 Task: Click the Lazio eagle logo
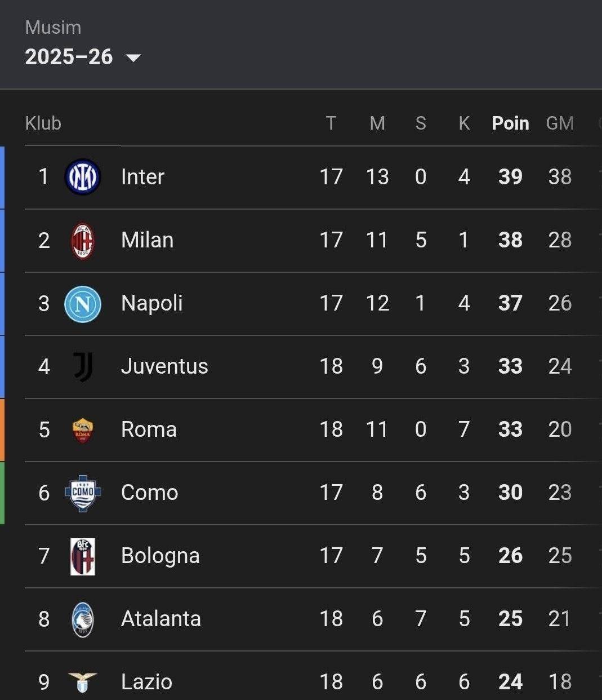point(83,681)
